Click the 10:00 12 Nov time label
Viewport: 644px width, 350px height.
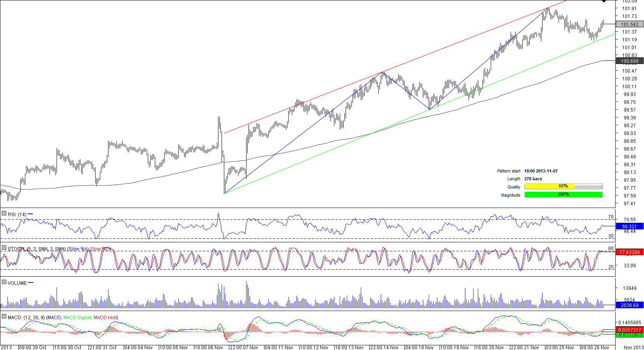pyautogui.click(x=314, y=347)
